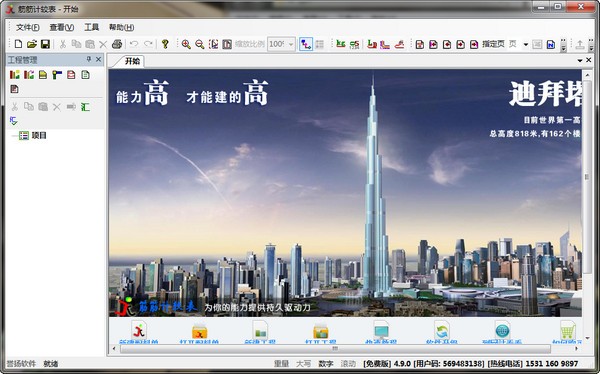The height and width of the screenshot is (374, 600).
Task: Click the 就绪 status text
Action: point(51,364)
